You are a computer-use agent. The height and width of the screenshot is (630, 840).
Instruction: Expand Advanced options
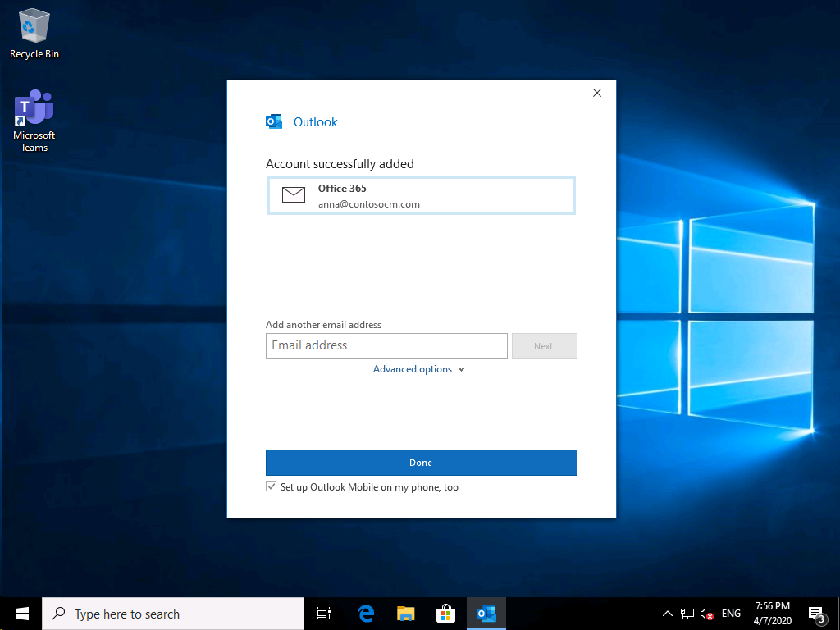[418, 369]
